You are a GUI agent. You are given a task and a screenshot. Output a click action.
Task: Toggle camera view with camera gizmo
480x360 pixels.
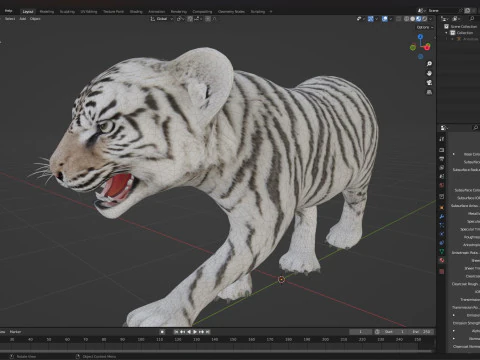tap(429, 82)
